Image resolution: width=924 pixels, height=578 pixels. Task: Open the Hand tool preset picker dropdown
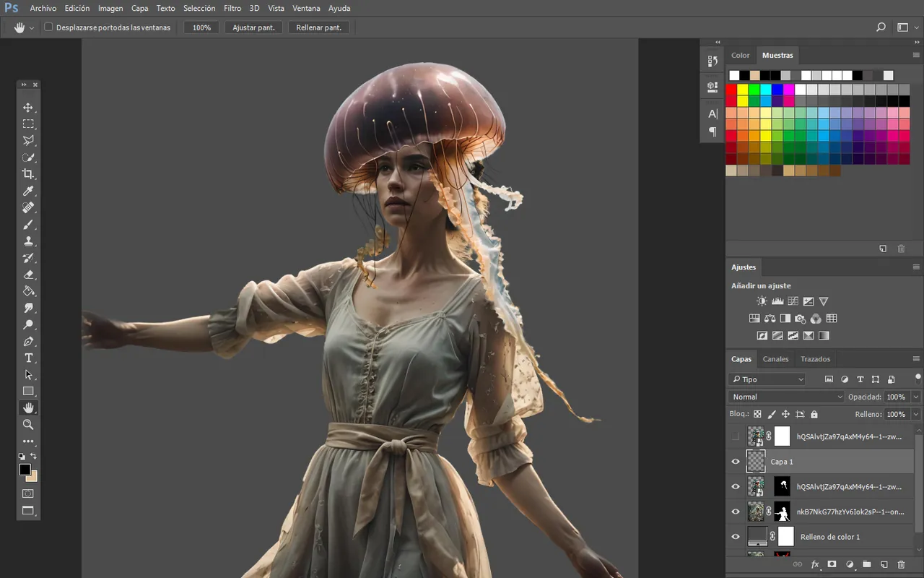tap(32, 28)
